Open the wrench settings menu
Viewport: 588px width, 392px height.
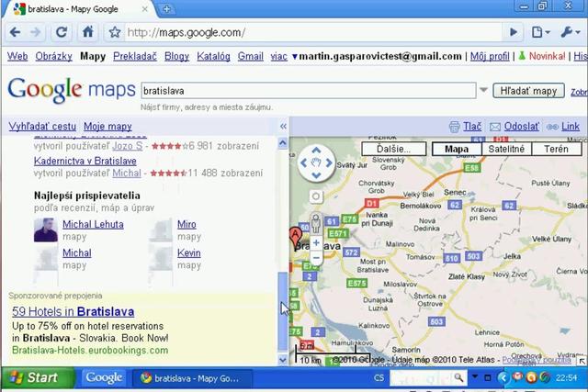pos(571,32)
